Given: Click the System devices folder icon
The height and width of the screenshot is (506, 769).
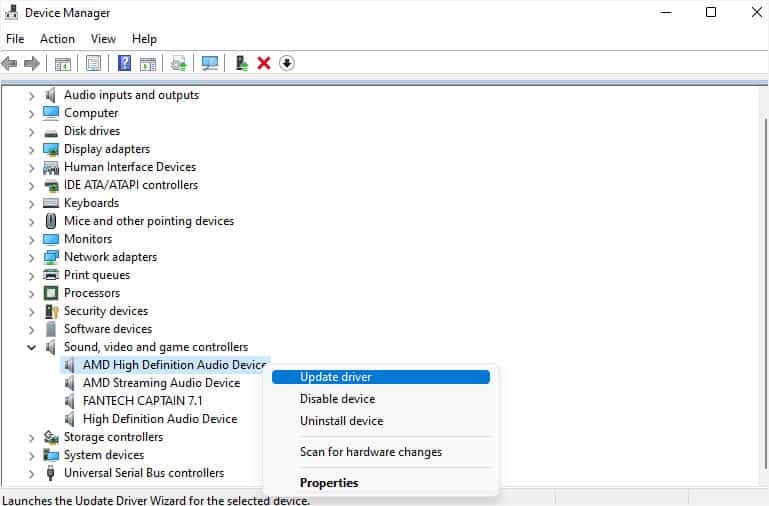Looking at the screenshot, I should pos(51,455).
